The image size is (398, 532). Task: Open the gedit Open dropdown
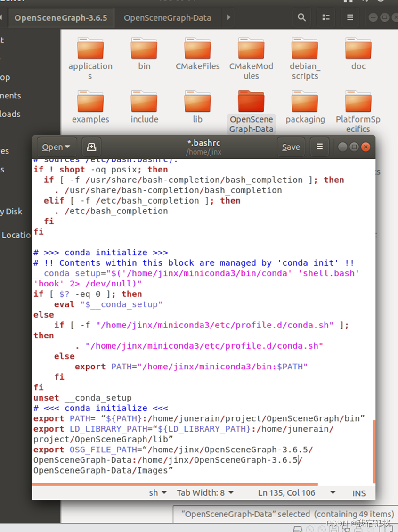click(x=56, y=147)
